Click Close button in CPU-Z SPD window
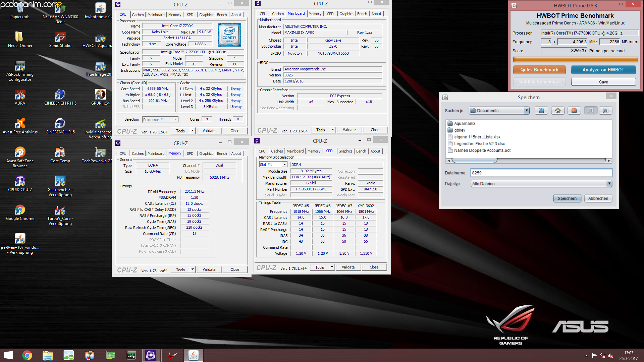Image resolution: width=644 pixels, height=362 pixels. pyautogui.click(x=374, y=267)
